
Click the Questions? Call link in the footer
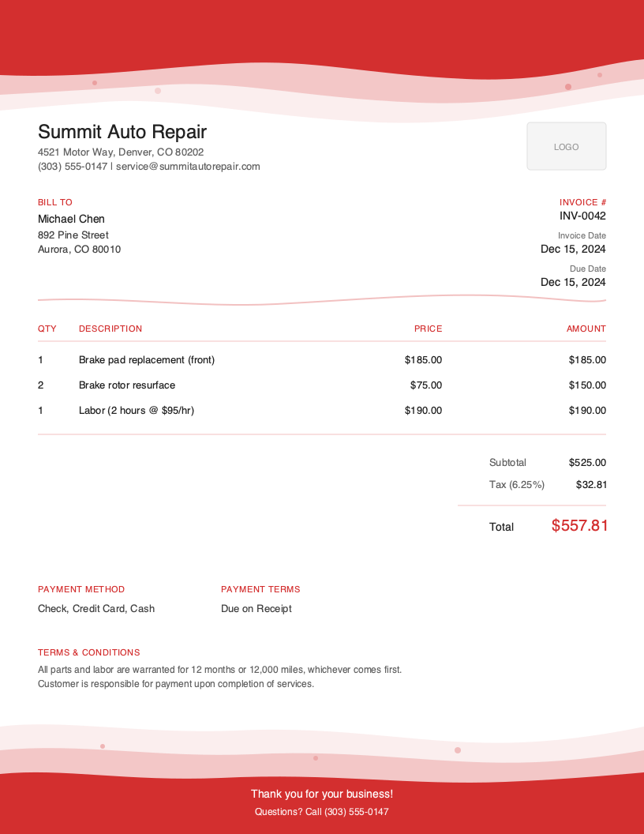(322, 812)
